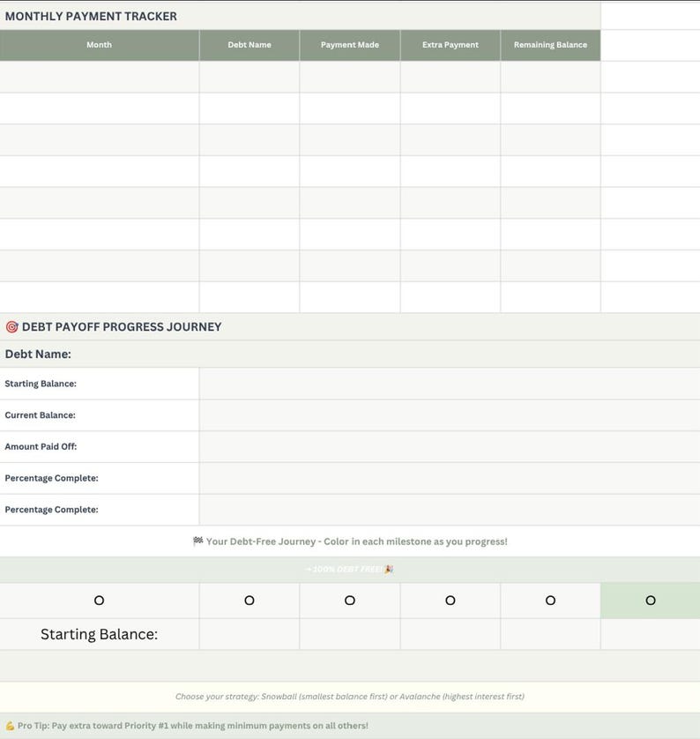The image size is (700, 739).
Task: Tick the first milestone circle above large Starting Balance label
Action: 99,600
